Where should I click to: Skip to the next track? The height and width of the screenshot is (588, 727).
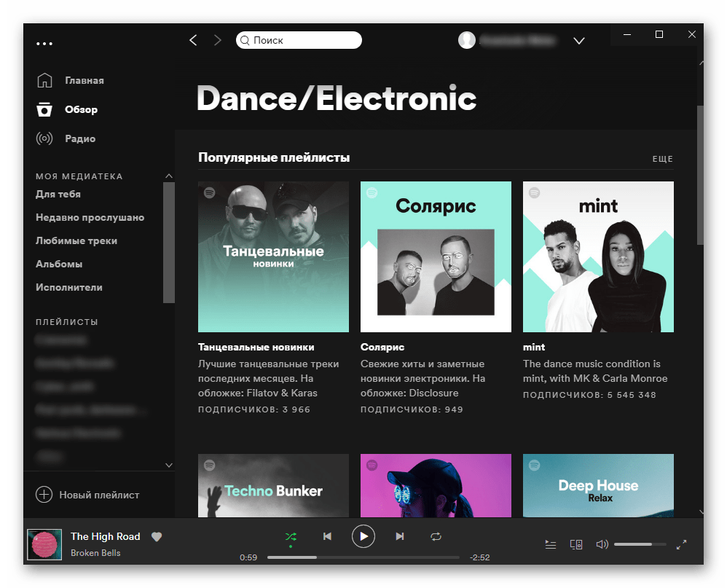399,537
